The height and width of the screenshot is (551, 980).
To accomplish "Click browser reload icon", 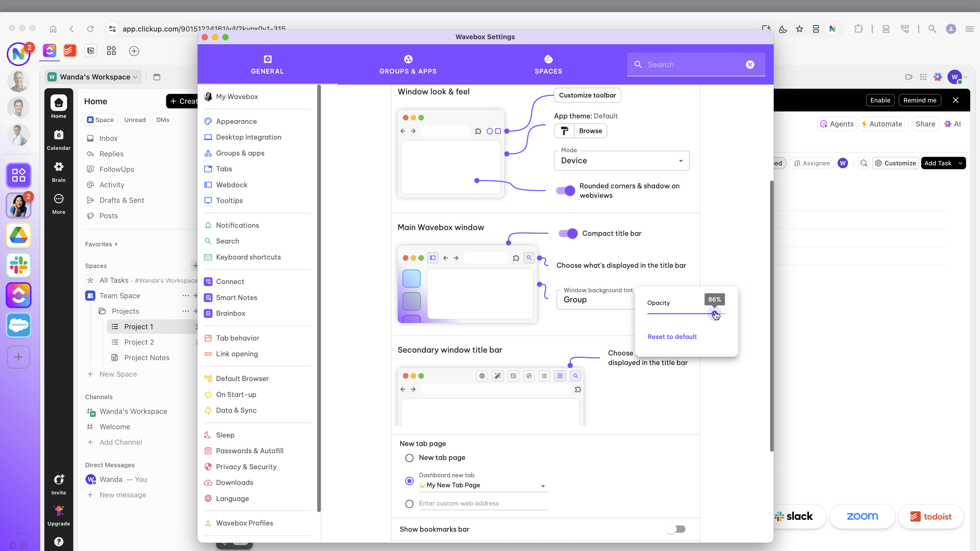I will tap(90, 29).
